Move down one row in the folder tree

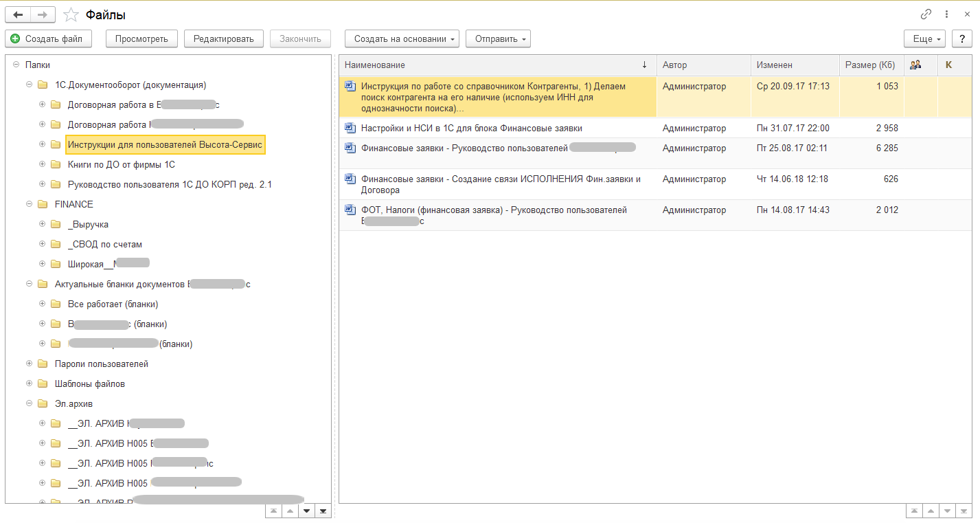pyautogui.click(x=306, y=511)
